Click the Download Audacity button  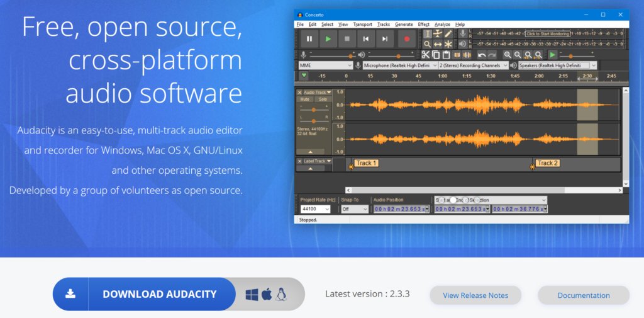144,294
